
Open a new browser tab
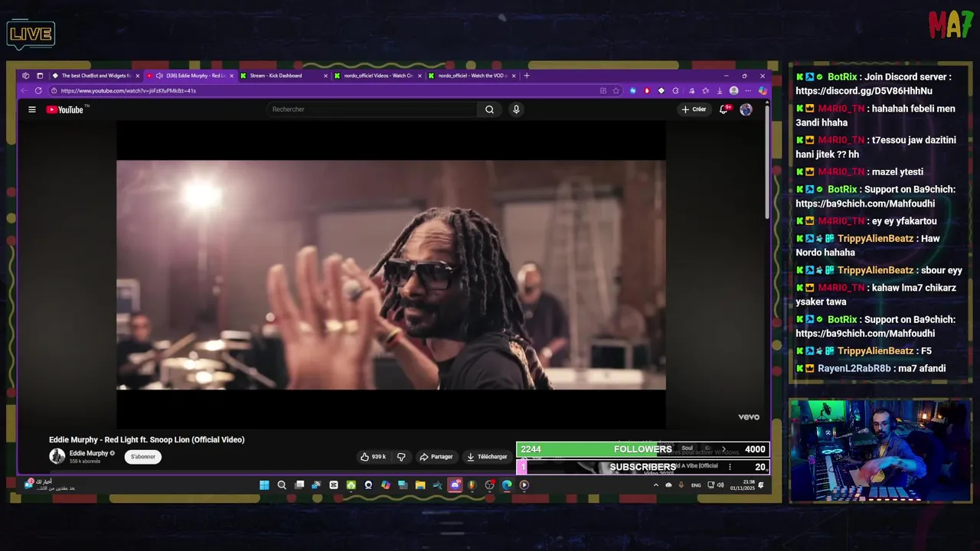[x=526, y=76]
